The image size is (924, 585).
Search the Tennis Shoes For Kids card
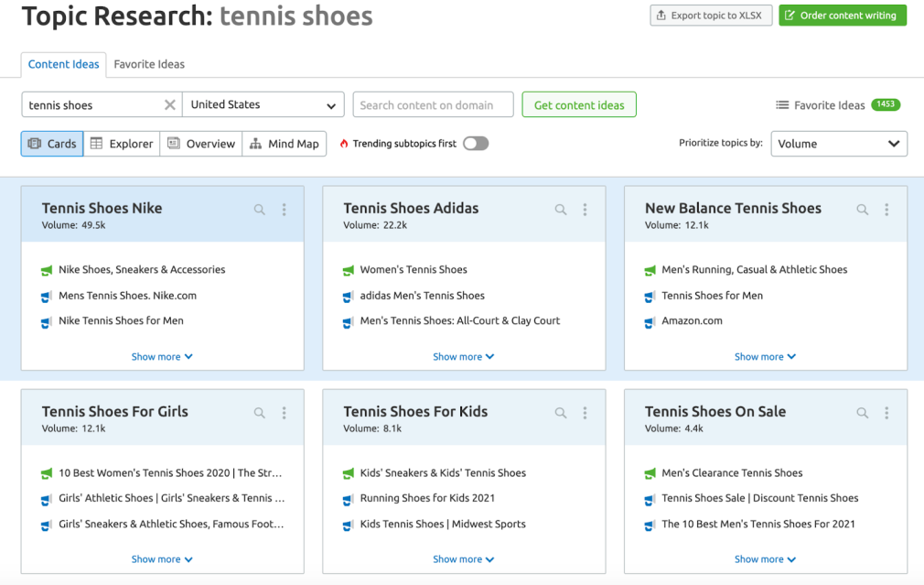coord(561,413)
